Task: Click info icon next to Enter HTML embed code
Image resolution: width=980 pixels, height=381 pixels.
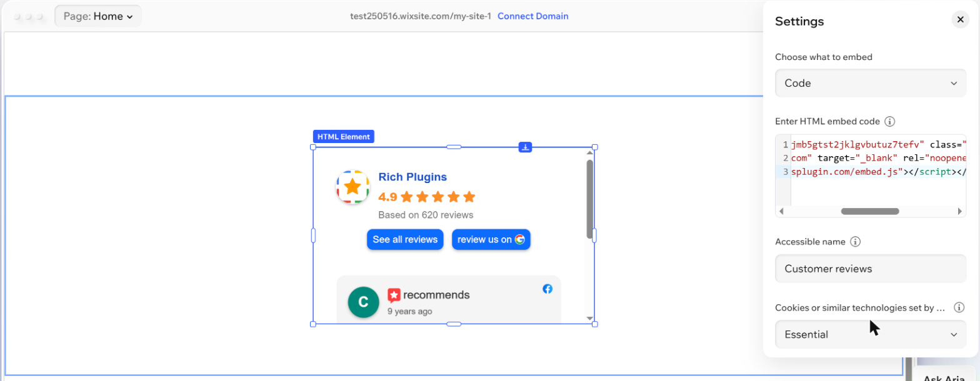Action: click(x=890, y=121)
